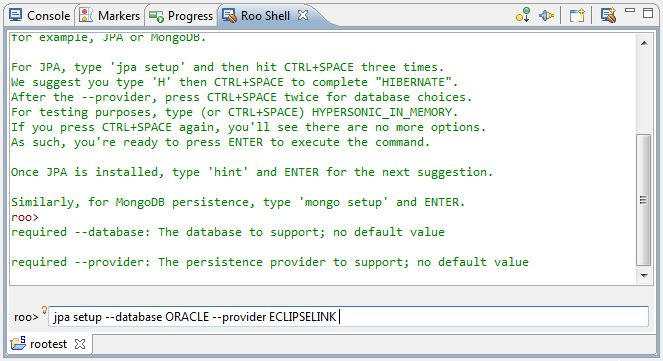Switch to the Console tab
The width and height of the screenshot is (663, 361).
(x=40, y=16)
